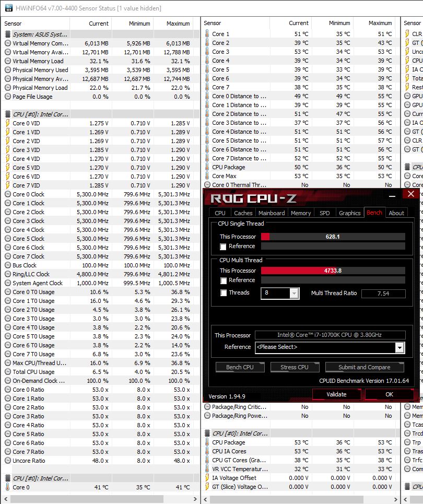Click OK in the CPU-Z window
The image size is (423, 504).
click(389, 394)
